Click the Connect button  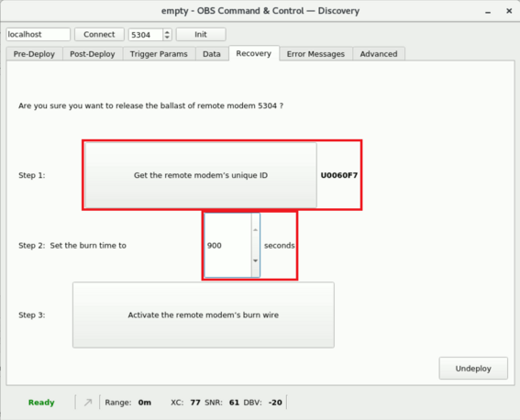click(x=99, y=35)
